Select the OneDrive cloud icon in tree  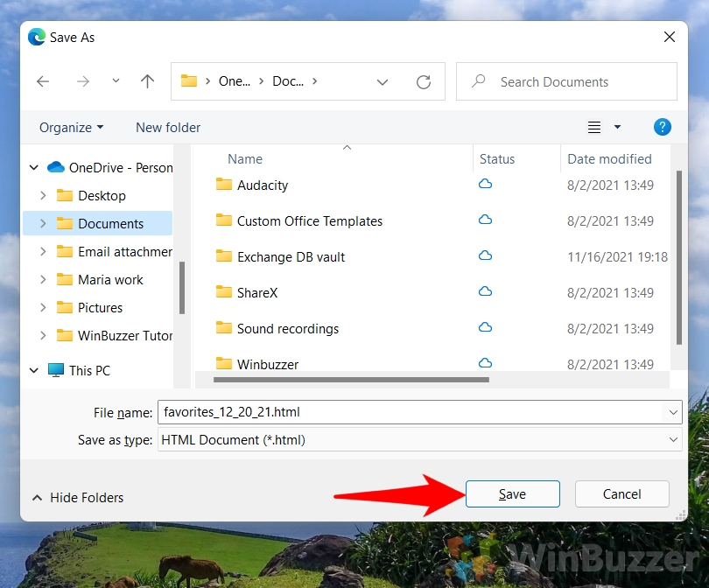(x=56, y=167)
